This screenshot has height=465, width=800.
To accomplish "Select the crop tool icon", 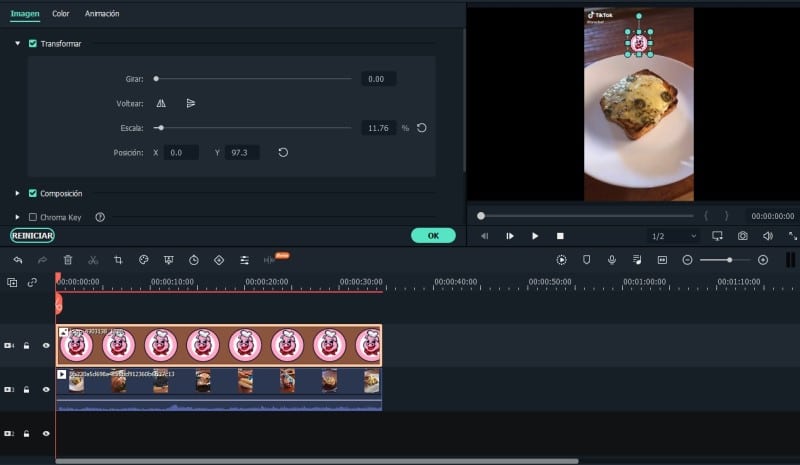I will 118,260.
